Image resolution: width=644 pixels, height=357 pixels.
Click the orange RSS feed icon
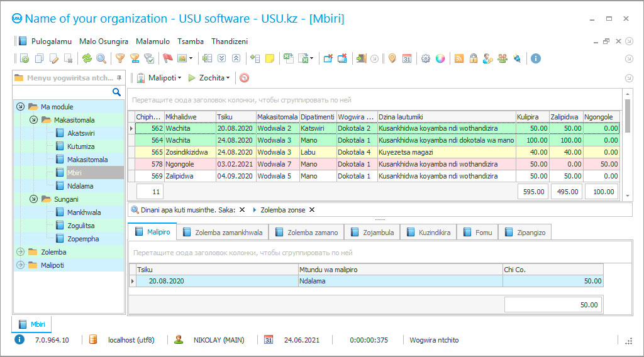[459, 58]
